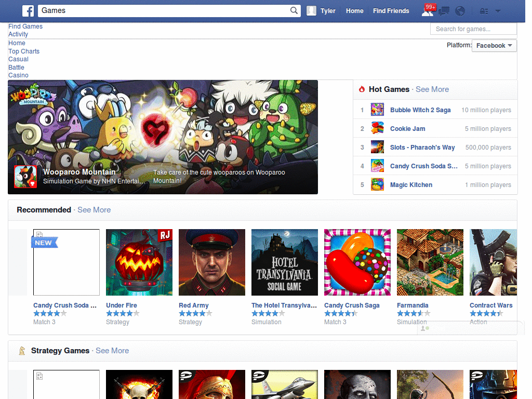This screenshot has width=532, height=399.
Task: Open friend requests icon with 99+ badge
Action: pos(428,10)
